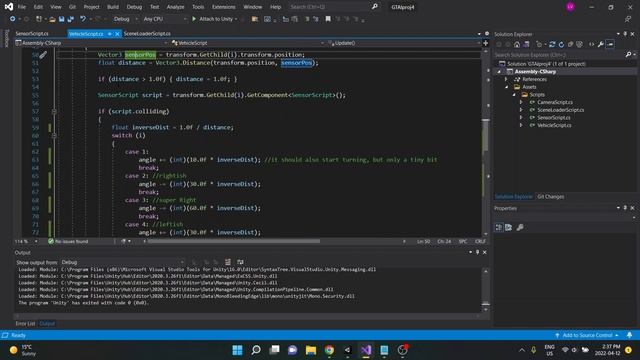
Task: Click the Pending Changes Filter icon
Action: point(539,44)
